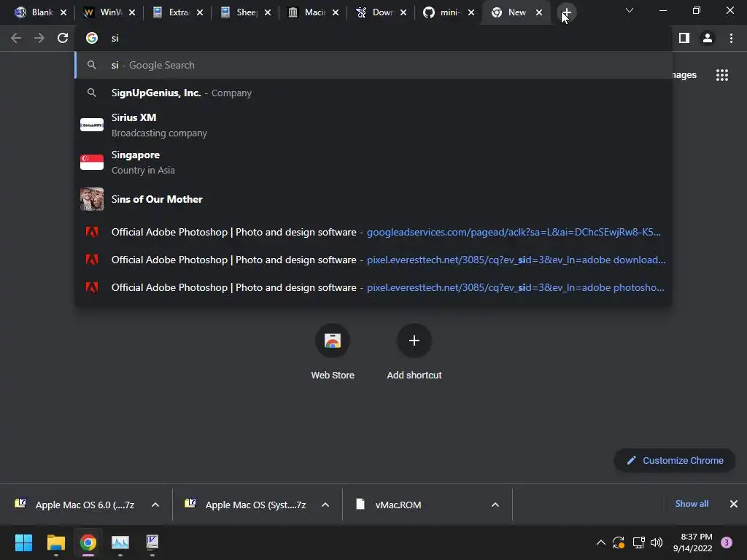Switch to the Down tab
The image size is (747, 560).
point(374,12)
